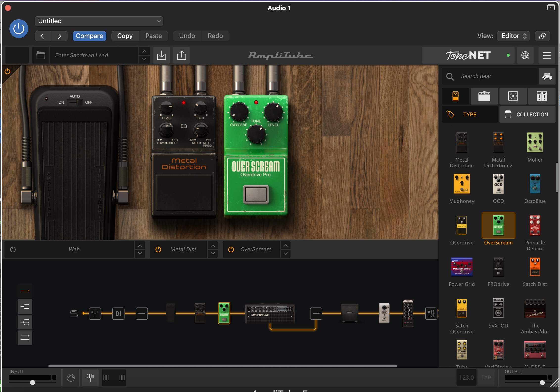Image resolution: width=560 pixels, height=392 pixels.
Task: Select the Mesa Boogie amp in chain
Action: tap(270, 313)
